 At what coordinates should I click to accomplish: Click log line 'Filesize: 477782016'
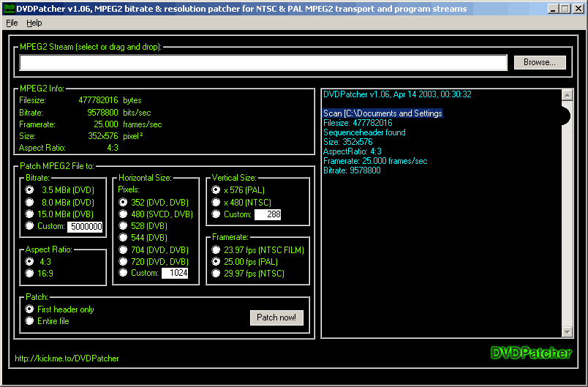click(358, 123)
